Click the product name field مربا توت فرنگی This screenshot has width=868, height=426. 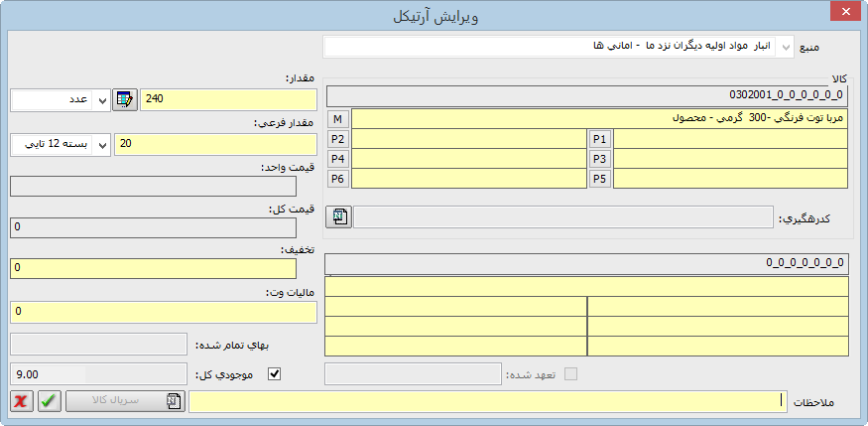[x=599, y=118]
